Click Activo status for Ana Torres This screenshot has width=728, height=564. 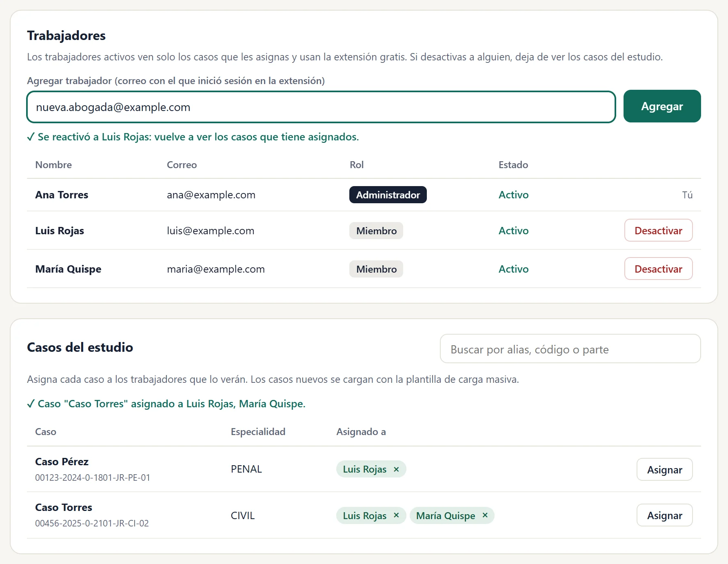tap(513, 195)
